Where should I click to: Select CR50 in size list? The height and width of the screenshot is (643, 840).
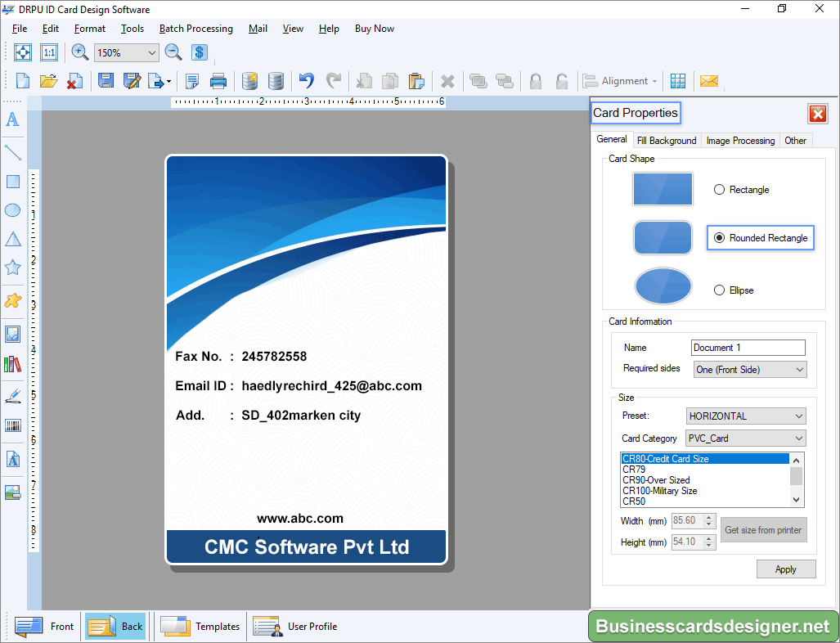[634, 501]
